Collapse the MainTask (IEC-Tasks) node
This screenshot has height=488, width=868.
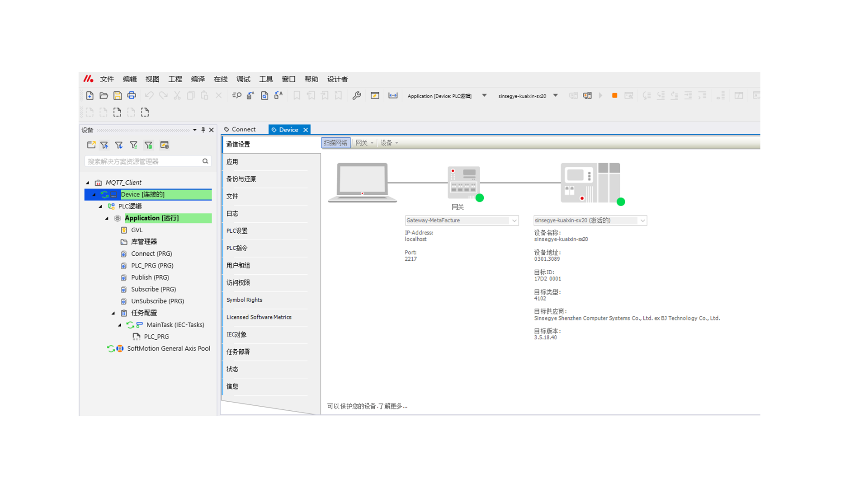[119, 325]
